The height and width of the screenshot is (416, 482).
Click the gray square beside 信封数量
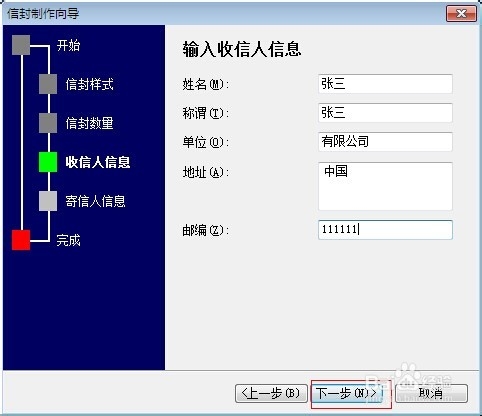tap(48, 123)
